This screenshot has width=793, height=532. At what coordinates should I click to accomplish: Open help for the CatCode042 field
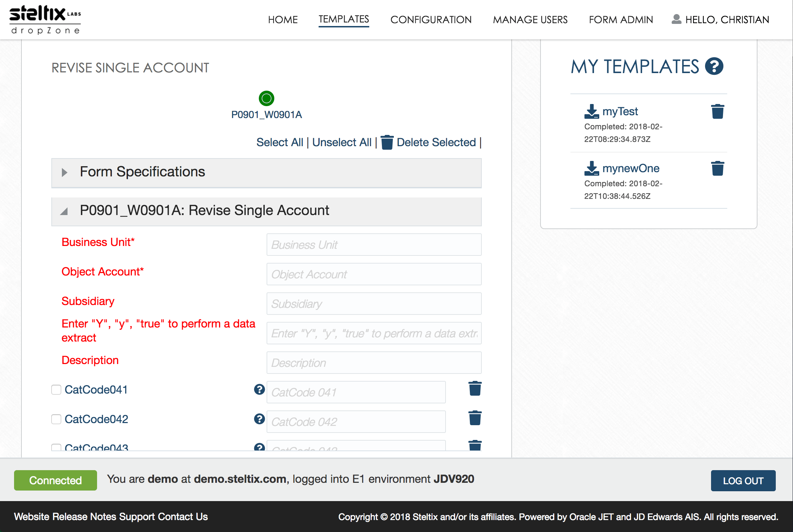coord(259,419)
